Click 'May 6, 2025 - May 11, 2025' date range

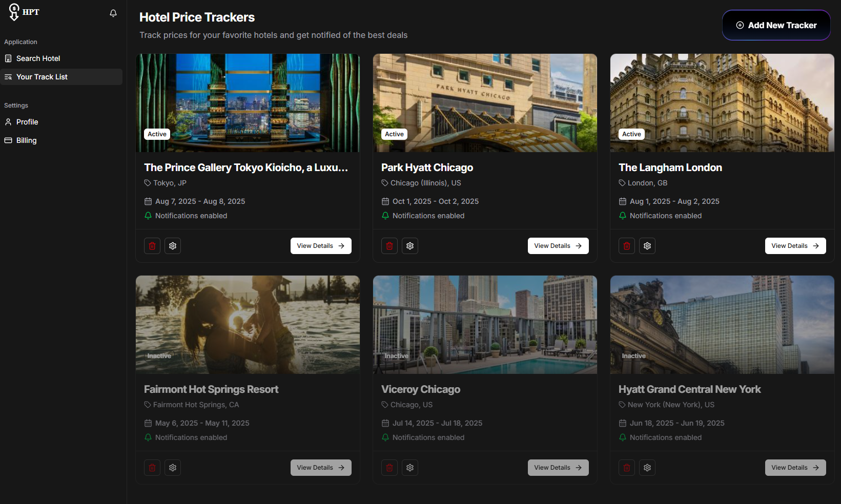pos(202,423)
